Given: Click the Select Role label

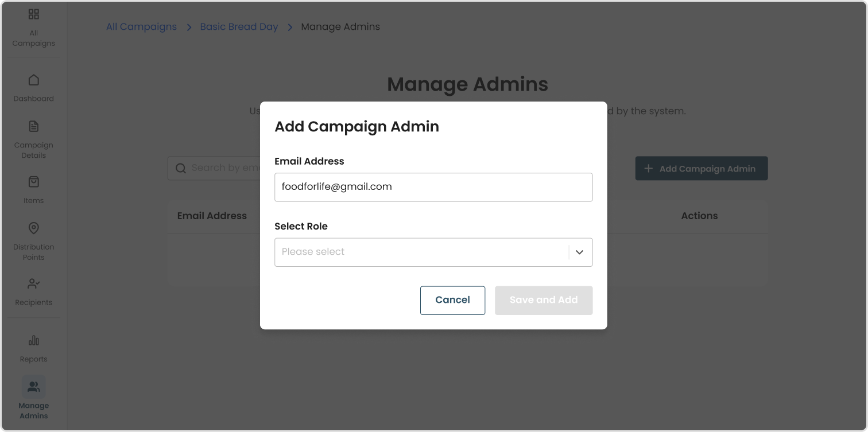Looking at the screenshot, I should pyautogui.click(x=301, y=227).
